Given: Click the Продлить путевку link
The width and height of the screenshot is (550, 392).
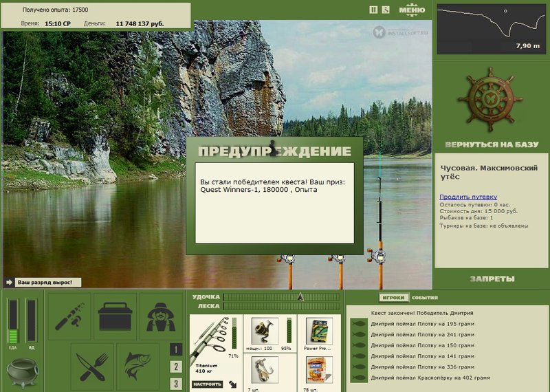Looking at the screenshot, I should pyautogui.click(x=468, y=197).
